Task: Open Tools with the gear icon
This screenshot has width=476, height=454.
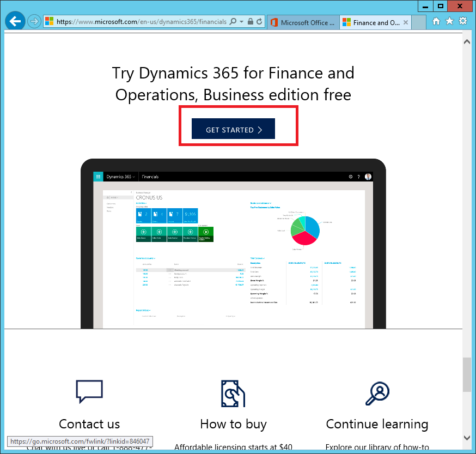Action: tap(463, 21)
